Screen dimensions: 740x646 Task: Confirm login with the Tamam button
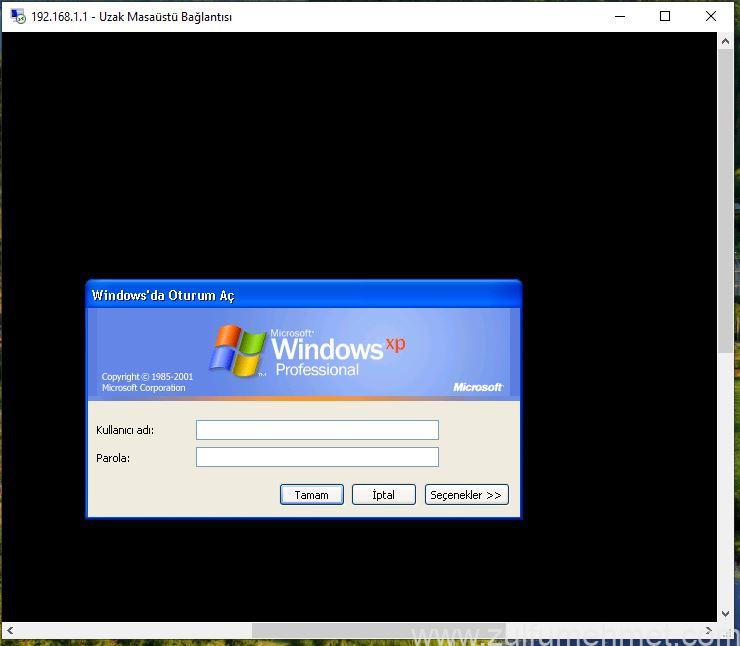(x=311, y=495)
